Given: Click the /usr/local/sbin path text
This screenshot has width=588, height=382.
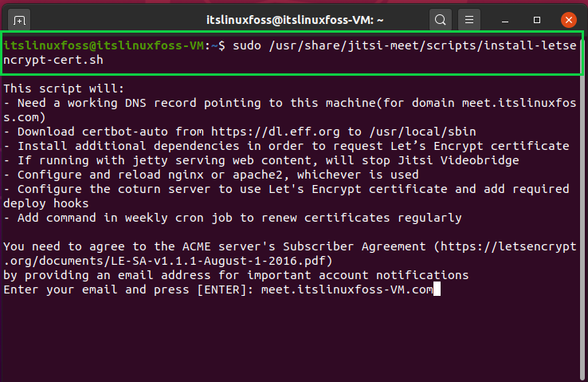Looking at the screenshot, I should (422, 132).
